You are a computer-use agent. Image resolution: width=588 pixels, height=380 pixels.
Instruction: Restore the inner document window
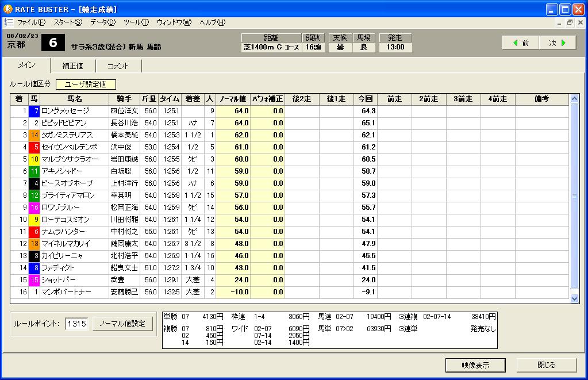pos(570,22)
